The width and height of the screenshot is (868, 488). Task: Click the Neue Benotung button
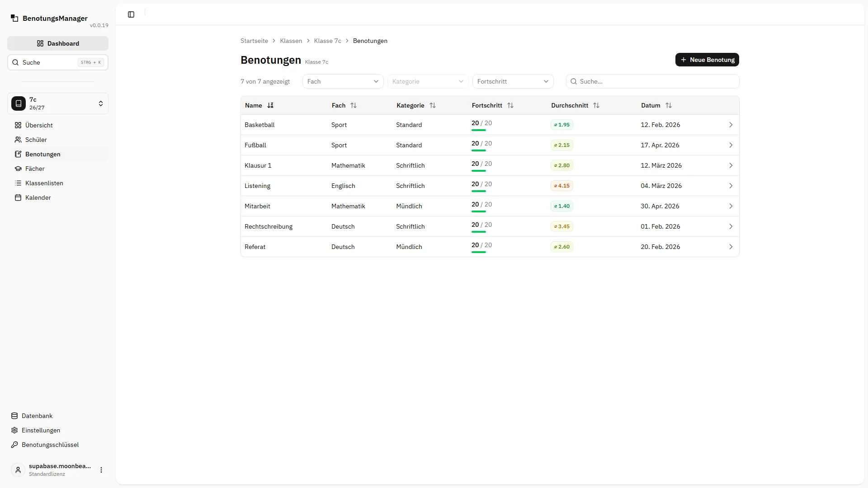(707, 60)
